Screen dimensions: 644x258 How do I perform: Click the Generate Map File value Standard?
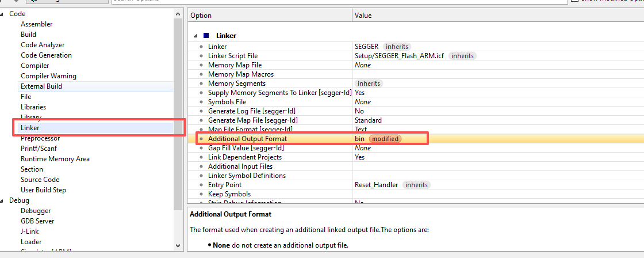368,120
